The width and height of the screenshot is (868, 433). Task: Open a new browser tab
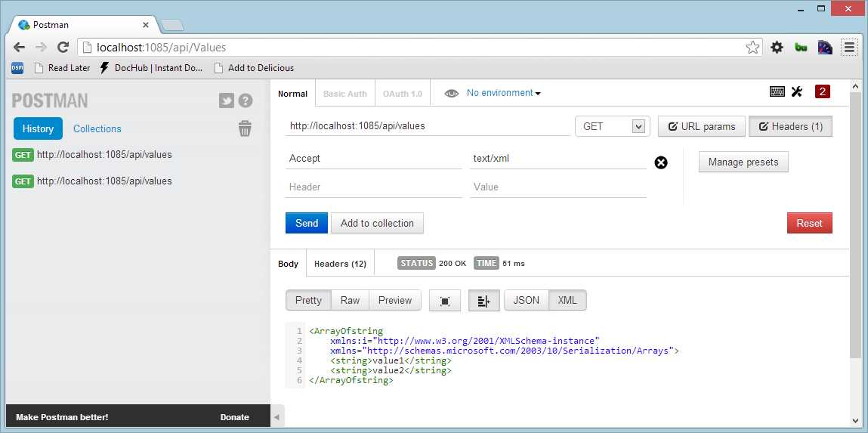172,26
